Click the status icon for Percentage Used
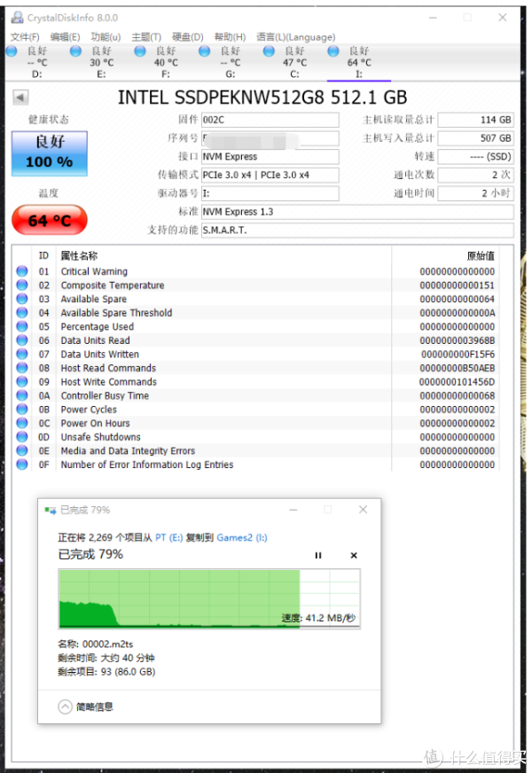Image resolution: width=532 pixels, height=773 pixels. (22, 326)
